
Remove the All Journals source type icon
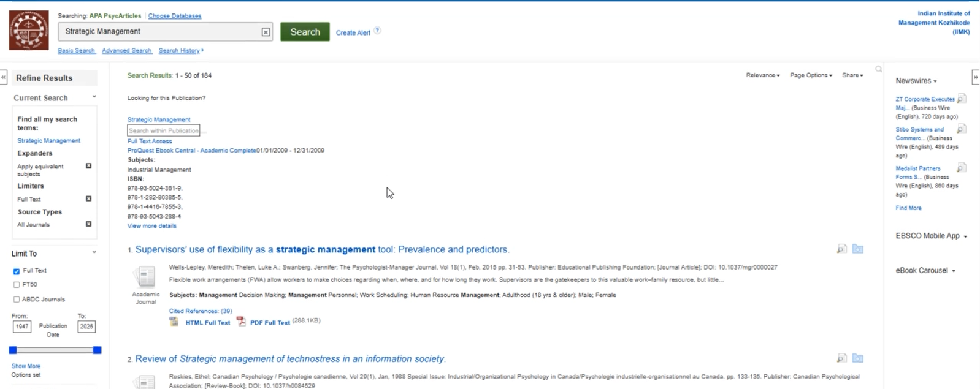point(88,224)
